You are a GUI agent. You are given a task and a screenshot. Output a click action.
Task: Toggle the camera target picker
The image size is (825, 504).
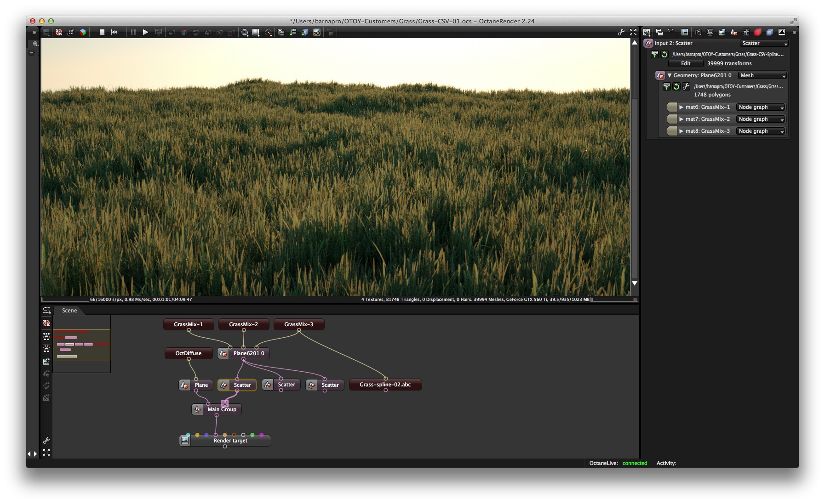pos(219,33)
